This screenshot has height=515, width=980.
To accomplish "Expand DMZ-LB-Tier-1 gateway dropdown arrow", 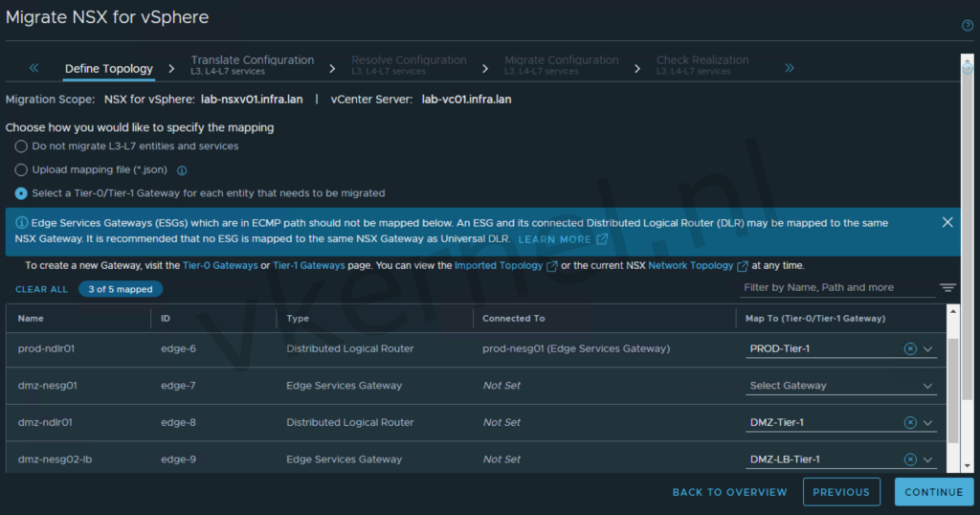I will tap(927, 459).
